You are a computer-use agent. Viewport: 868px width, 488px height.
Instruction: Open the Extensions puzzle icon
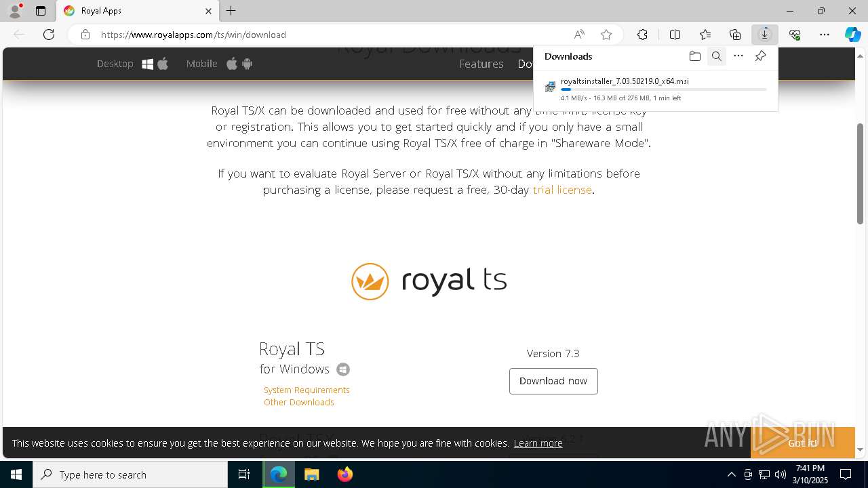642,35
